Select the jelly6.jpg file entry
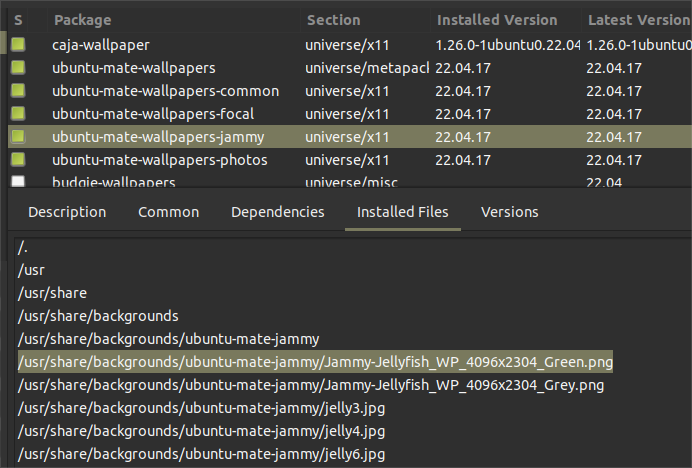Image resolution: width=692 pixels, height=468 pixels. point(201,454)
